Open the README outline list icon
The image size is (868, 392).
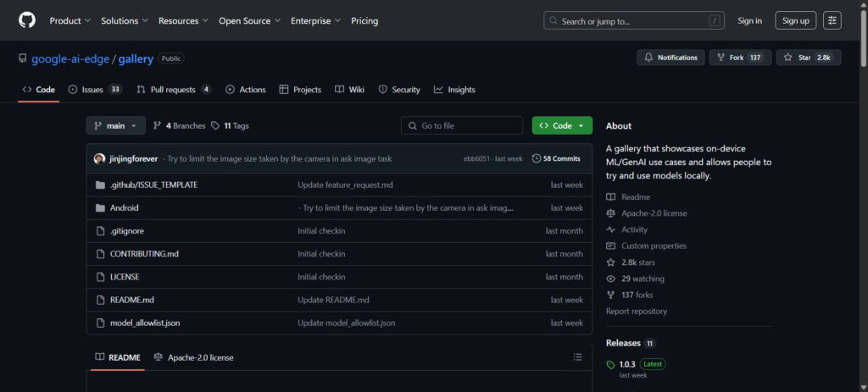[577, 357]
